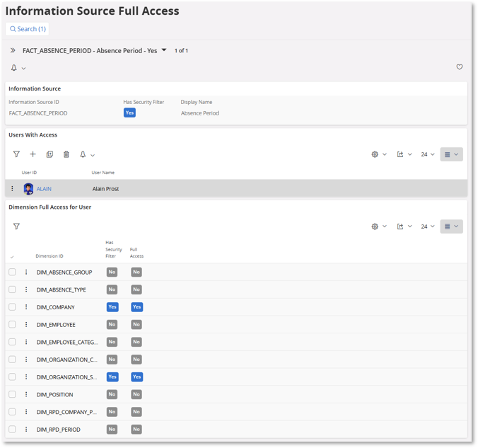The image size is (478, 448).
Task: Sort by User Name column header
Action: pos(103,173)
